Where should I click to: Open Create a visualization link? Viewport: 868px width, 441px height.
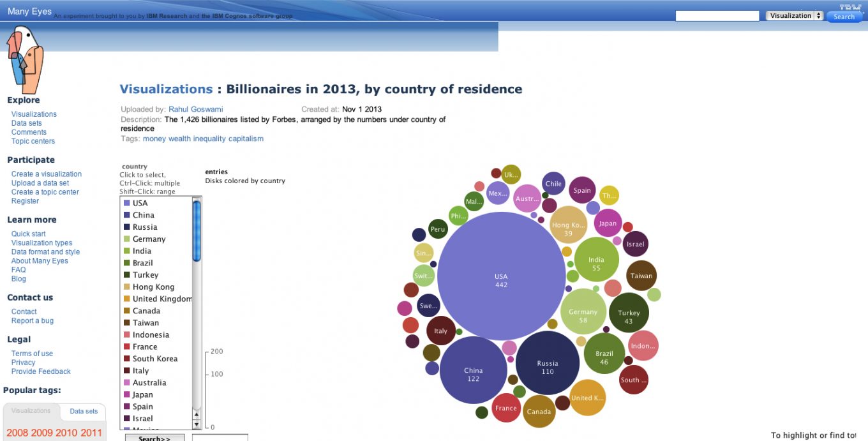(47, 174)
